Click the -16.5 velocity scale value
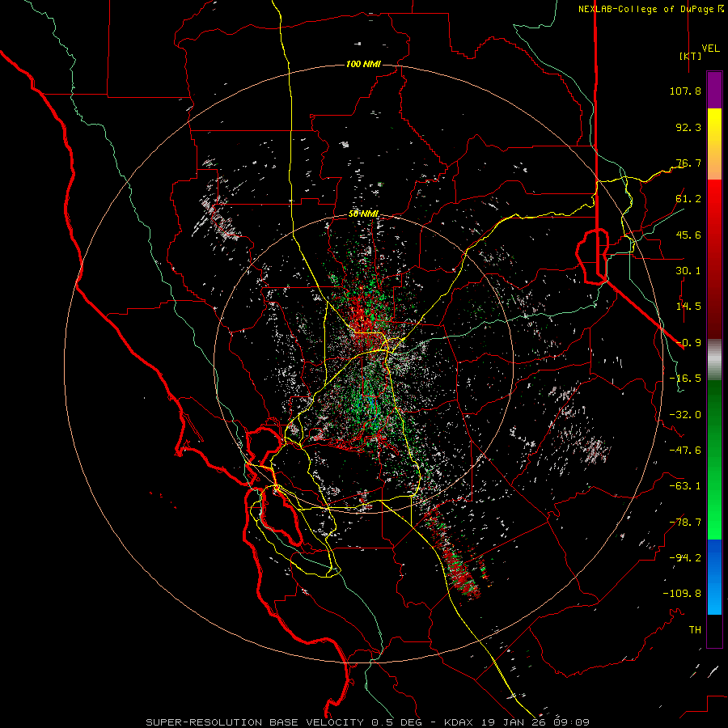Viewport: 728px width, 728px height. 685,379
